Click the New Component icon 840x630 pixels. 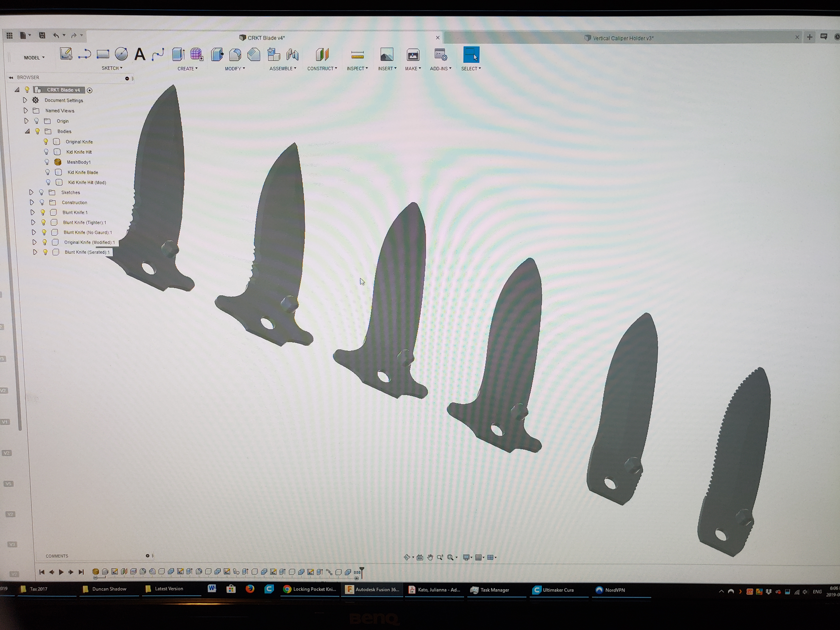[273, 54]
